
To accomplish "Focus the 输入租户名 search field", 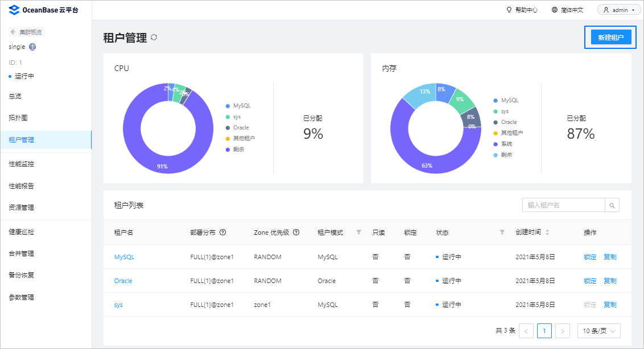I will [563, 205].
